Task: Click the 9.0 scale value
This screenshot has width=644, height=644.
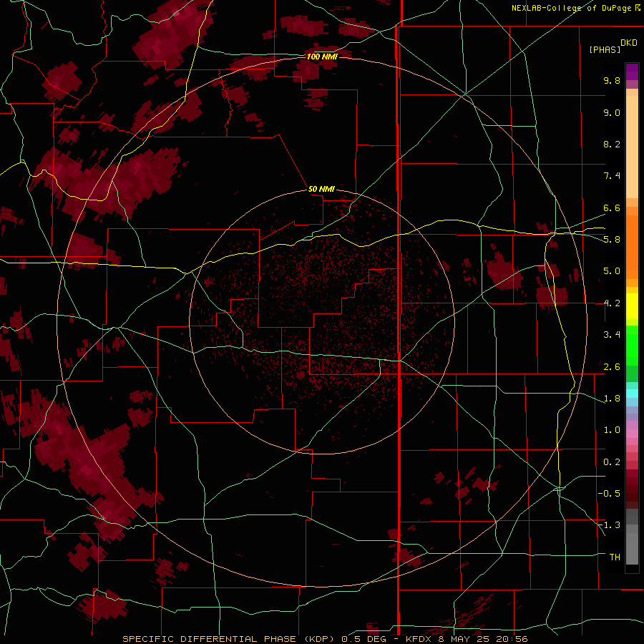Action: pyautogui.click(x=612, y=112)
